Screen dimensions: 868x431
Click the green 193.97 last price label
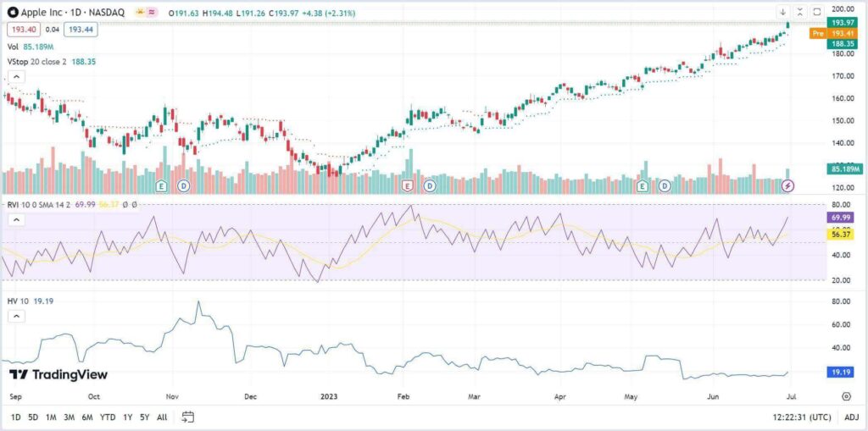coord(844,22)
